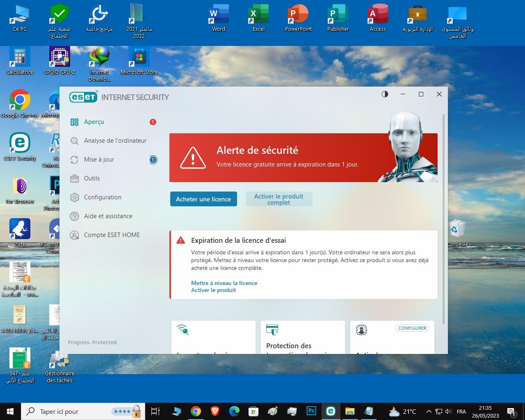The image size is (525, 420).
Task: Open the Publisher desktop shortcut
Action: [x=338, y=18]
